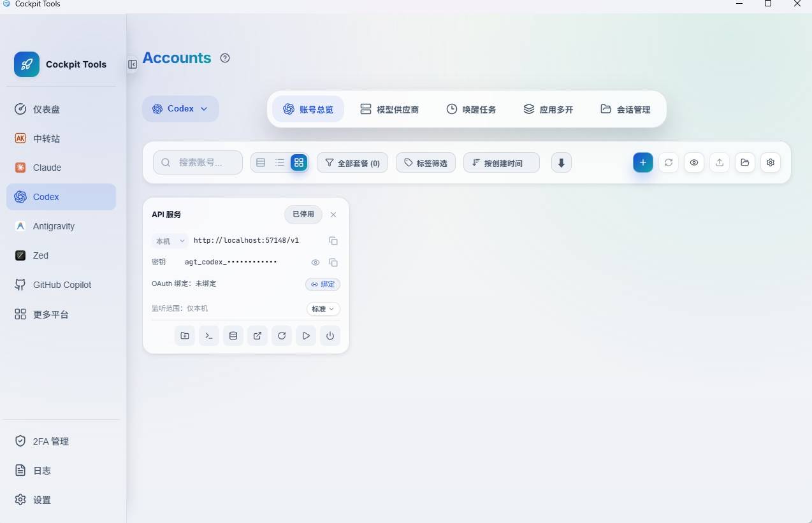Image resolution: width=812 pixels, height=523 pixels.
Task: Open the 按创建时间 sort dropdown
Action: pyautogui.click(x=502, y=163)
